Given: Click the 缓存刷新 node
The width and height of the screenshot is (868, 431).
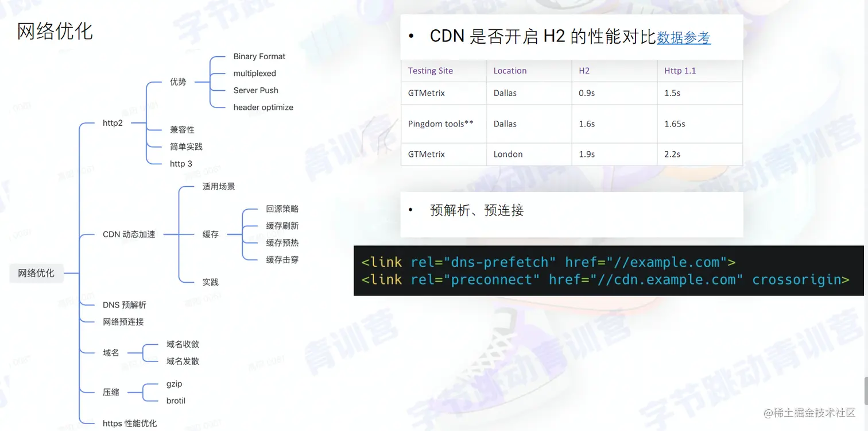Looking at the screenshot, I should (282, 226).
